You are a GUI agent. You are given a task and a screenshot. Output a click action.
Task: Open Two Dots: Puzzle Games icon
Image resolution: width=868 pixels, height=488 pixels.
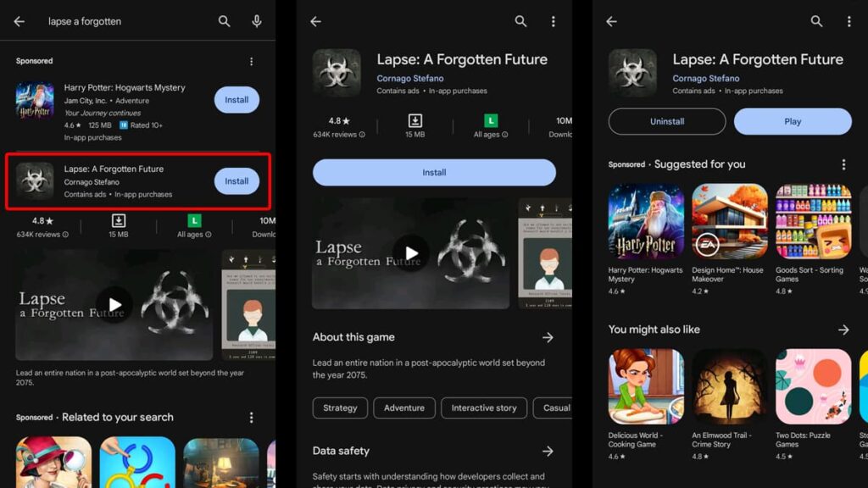pos(813,386)
